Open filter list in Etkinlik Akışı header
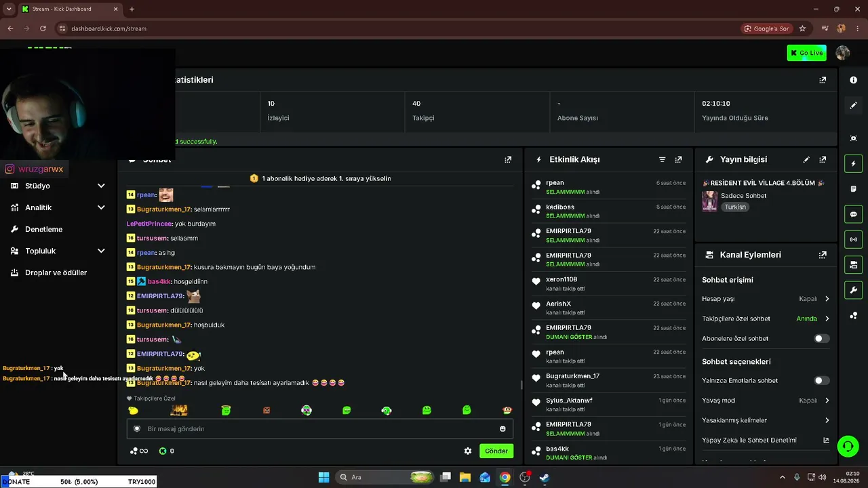868x488 pixels. click(x=663, y=160)
